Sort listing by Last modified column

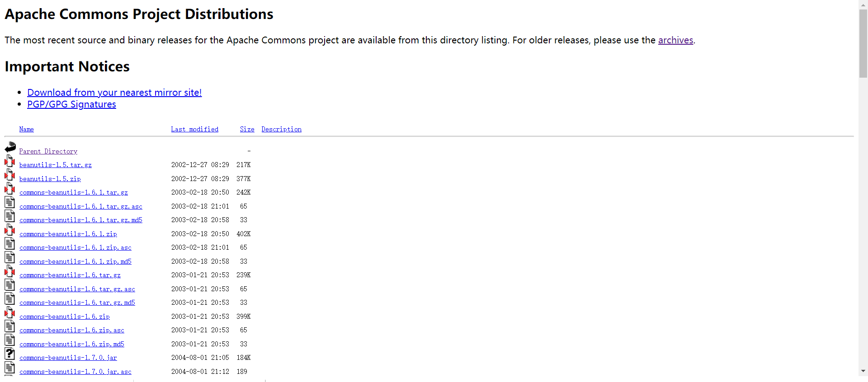tap(194, 130)
